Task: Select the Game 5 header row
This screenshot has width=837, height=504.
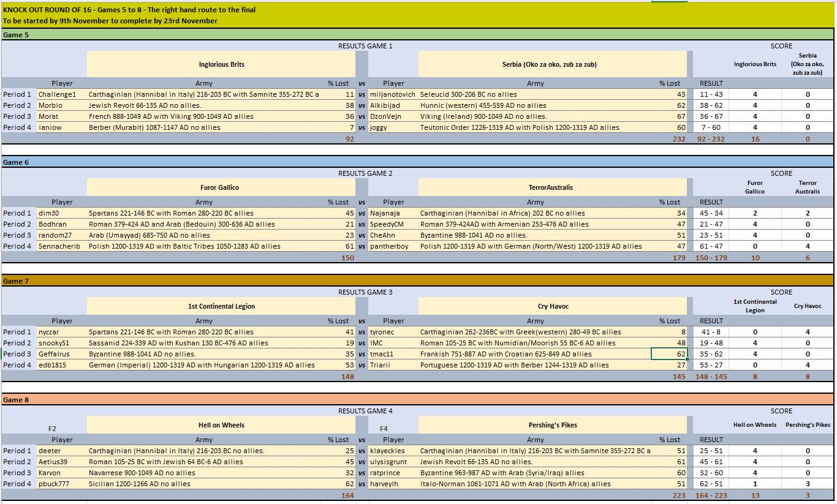Action: [417, 35]
